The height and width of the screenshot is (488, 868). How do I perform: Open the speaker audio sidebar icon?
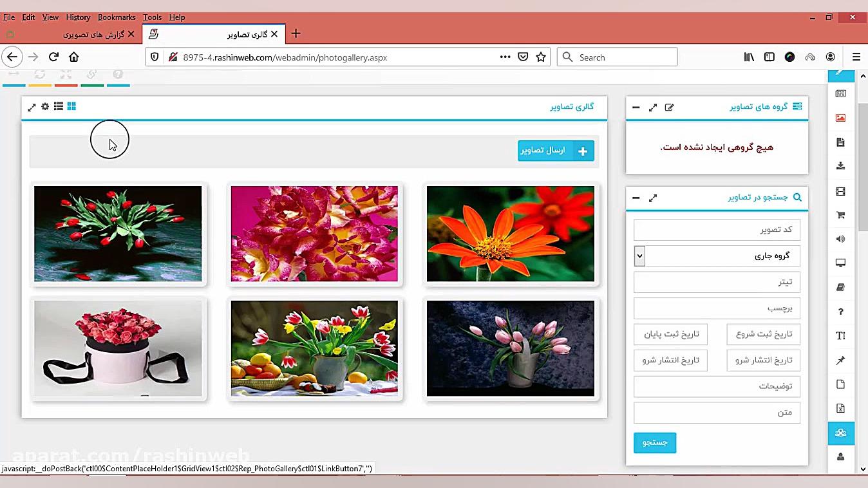840,239
